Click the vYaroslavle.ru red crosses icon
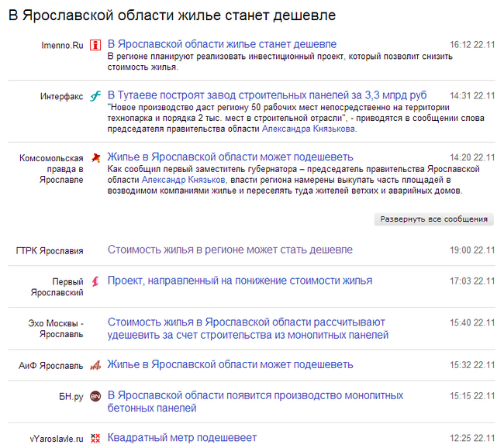504x448 pixels. coord(95,438)
